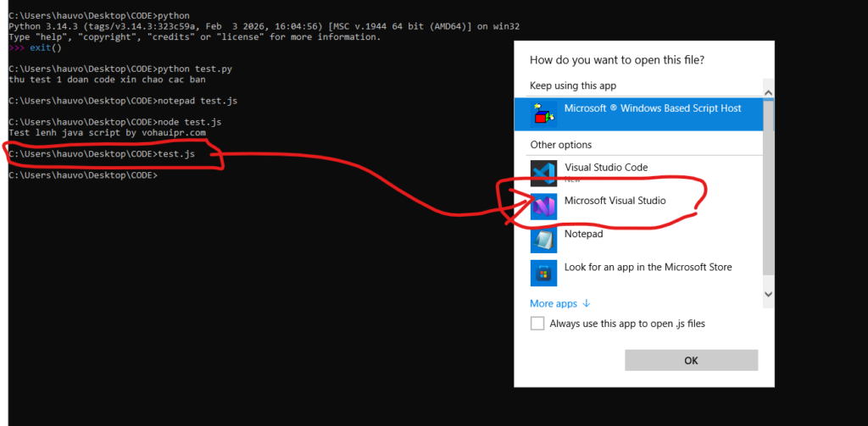Click the app list scroll down arrow

[x=768, y=294]
